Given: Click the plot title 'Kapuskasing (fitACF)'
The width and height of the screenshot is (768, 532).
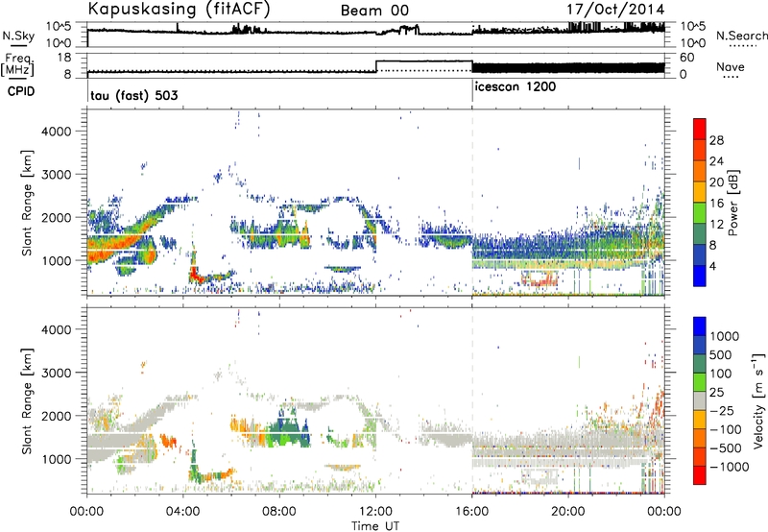Looking at the screenshot, I should pyautogui.click(x=179, y=10).
